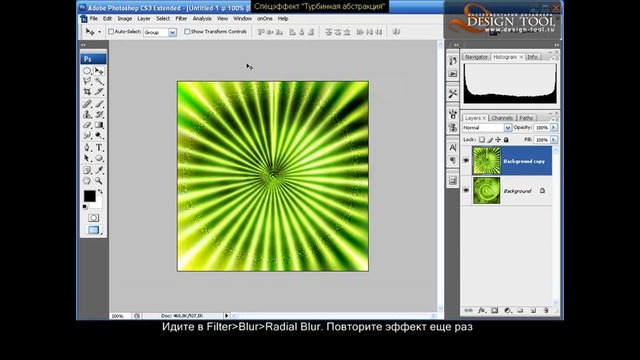
Task: Switch to the Info tab
Action: coord(532,57)
